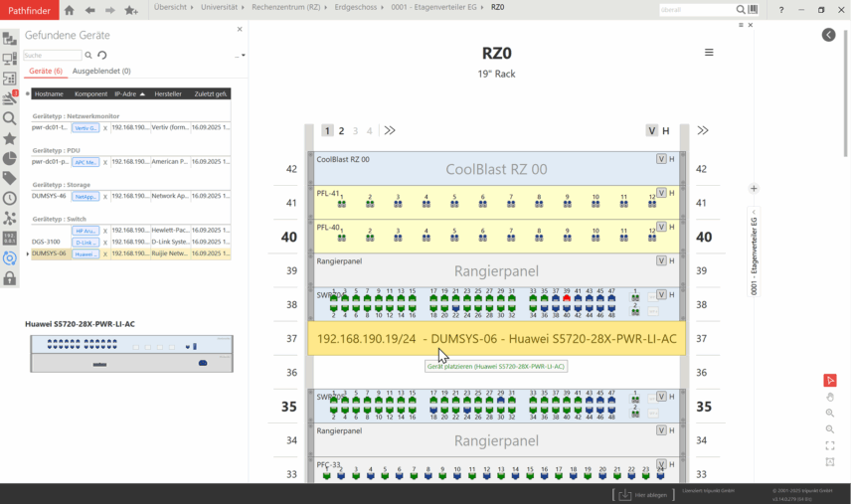Click the tag icon in left sidebar

(10, 178)
